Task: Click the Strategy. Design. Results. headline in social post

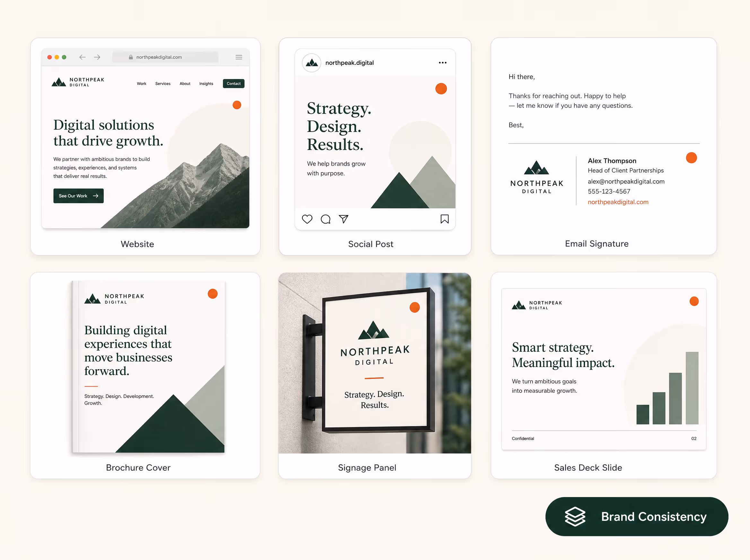Action: point(339,126)
